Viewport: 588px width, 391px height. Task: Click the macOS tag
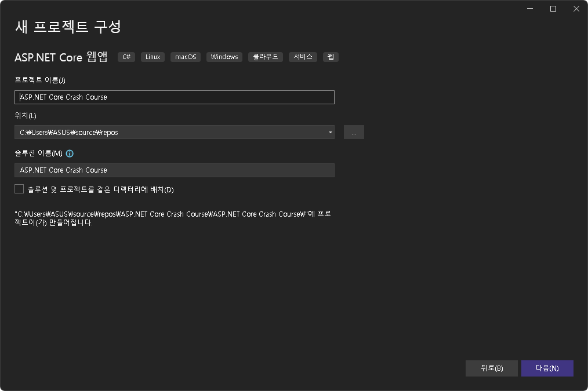point(186,57)
